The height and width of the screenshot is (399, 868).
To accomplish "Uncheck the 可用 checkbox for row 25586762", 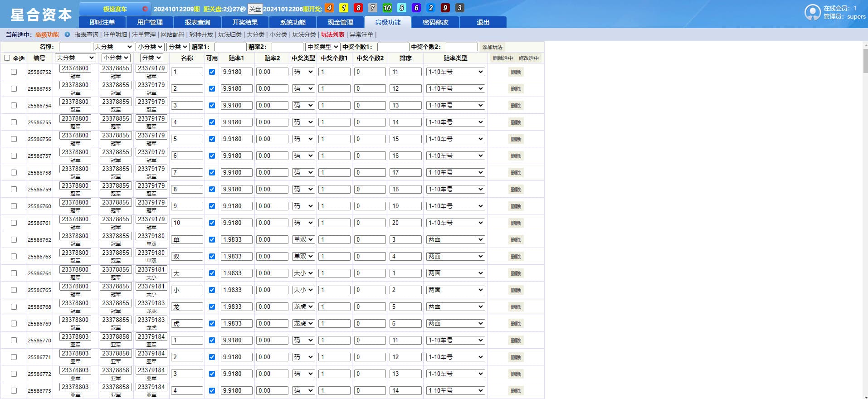I will pos(212,240).
